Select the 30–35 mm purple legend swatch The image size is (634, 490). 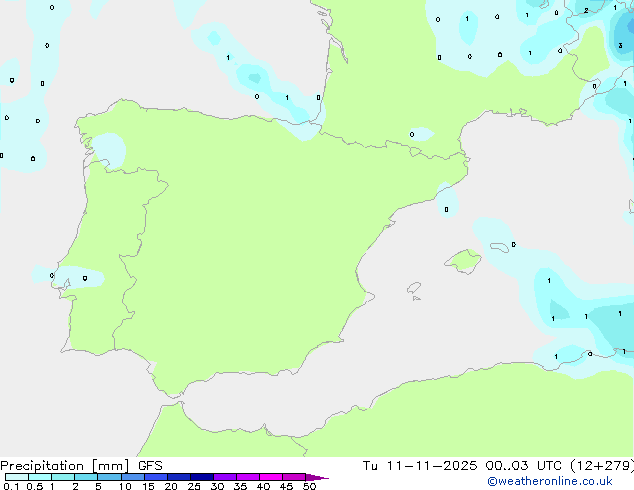[x=225, y=477]
